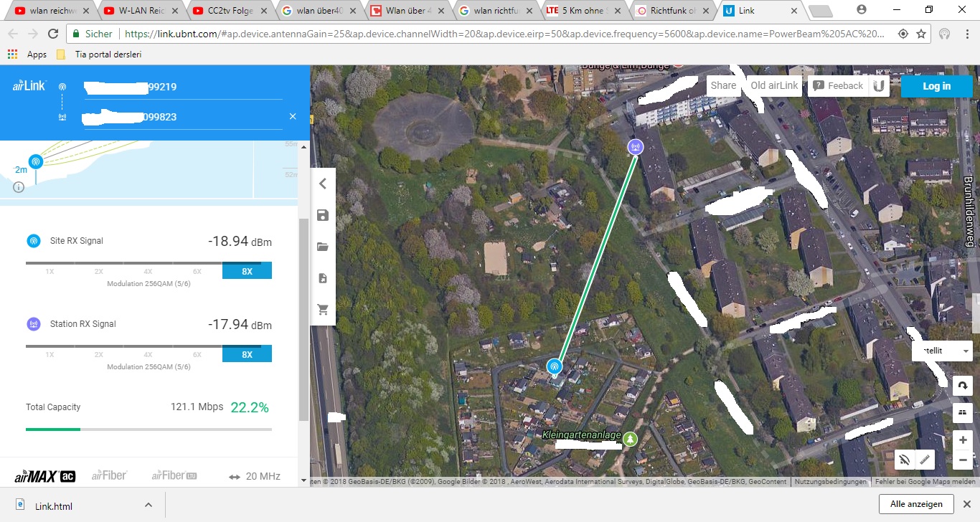Viewport: 980px width, 522px height.
Task: Click the save link floppy disk icon
Action: pos(323,215)
